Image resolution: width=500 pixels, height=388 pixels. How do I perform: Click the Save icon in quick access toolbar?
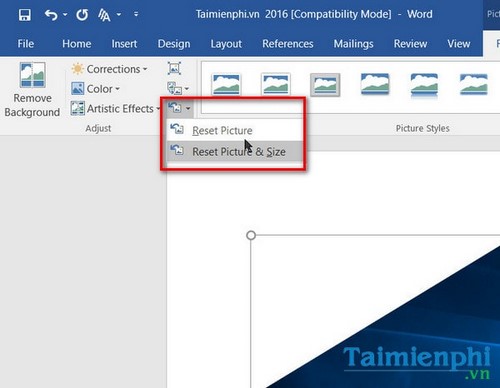[x=25, y=15]
